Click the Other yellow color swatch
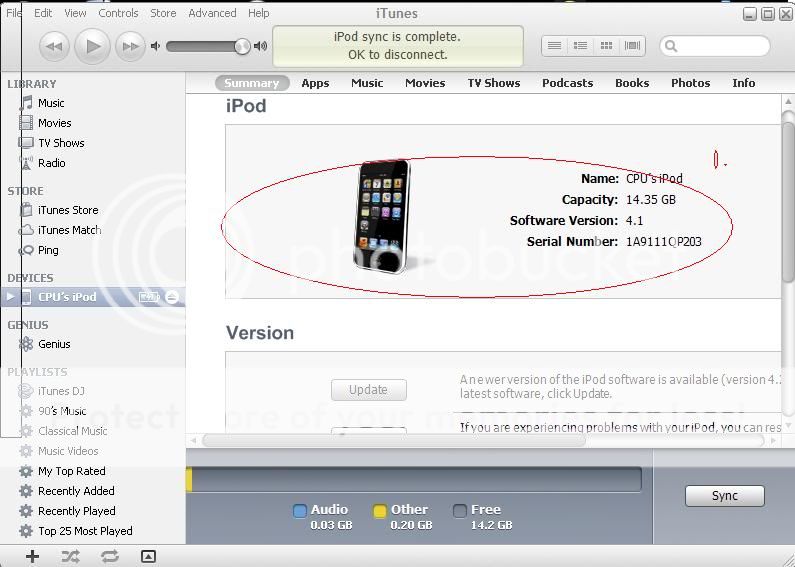The height and width of the screenshot is (567, 795). click(x=380, y=511)
